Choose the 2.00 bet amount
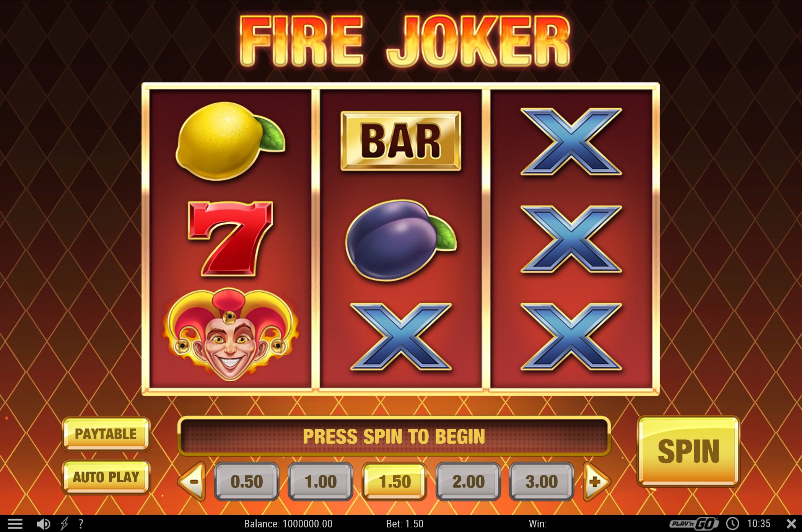This screenshot has width=802, height=532. click(x=468, y=482)
